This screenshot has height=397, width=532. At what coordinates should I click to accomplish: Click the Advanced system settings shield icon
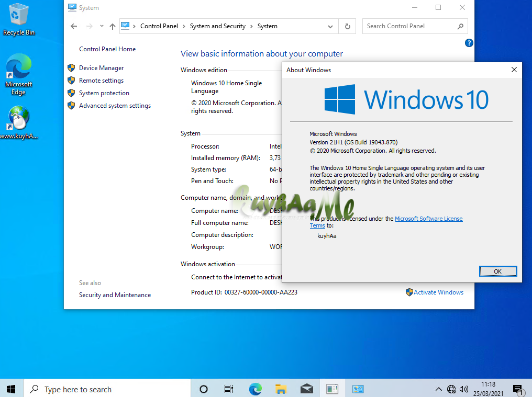71,106
